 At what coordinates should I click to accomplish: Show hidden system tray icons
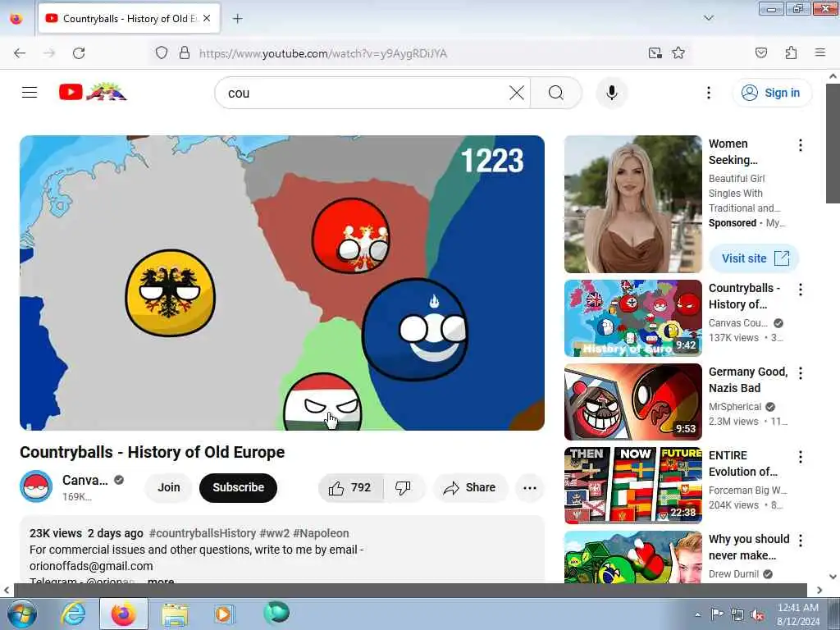697,614
